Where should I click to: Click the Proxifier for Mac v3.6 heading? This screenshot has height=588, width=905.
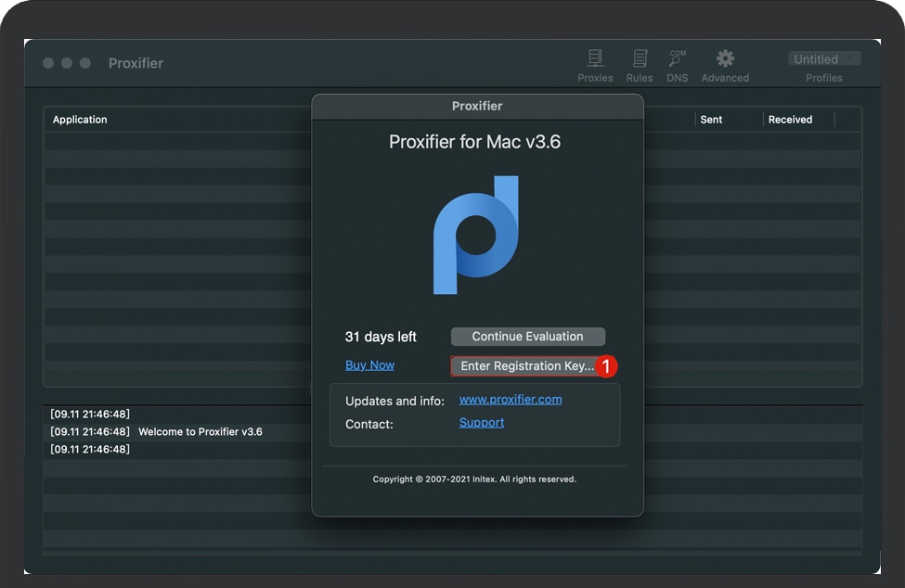(x=474, y=142)
